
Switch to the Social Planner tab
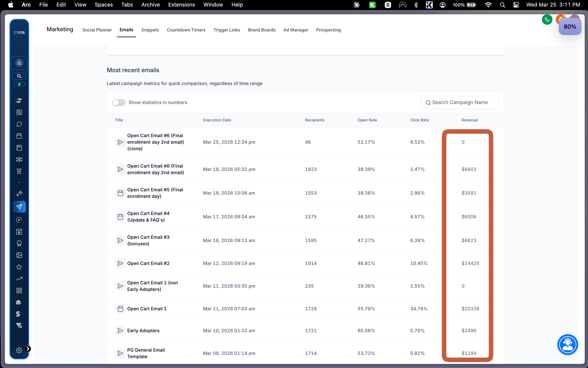pos(97,30)
